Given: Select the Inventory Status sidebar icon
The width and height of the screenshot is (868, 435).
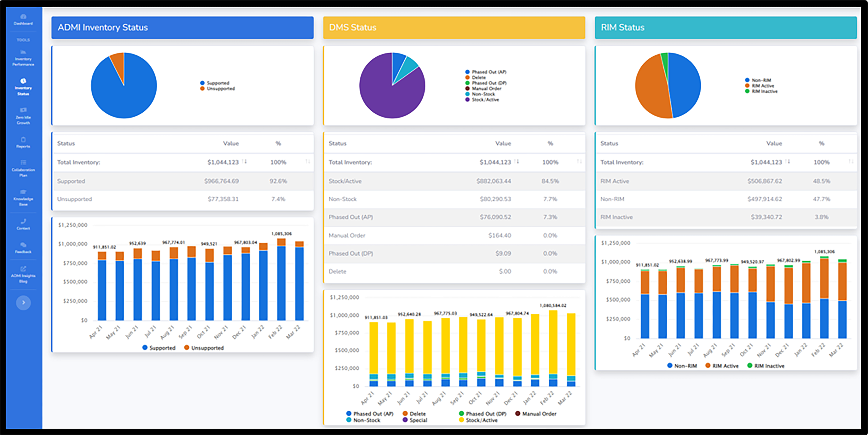Looking at the screenshot, I should tap(23, 81).
